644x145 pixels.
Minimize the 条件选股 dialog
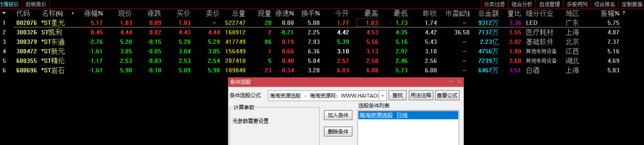451,82
